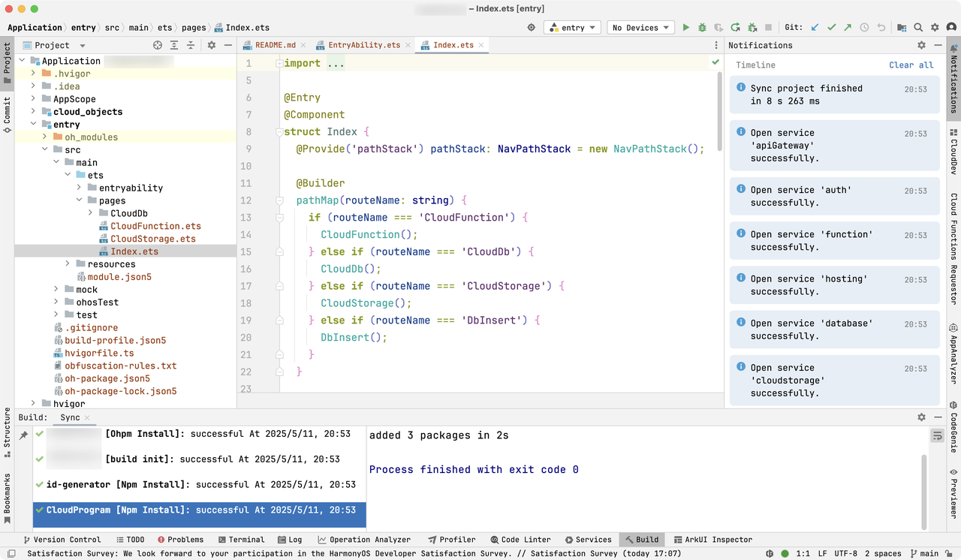Screen dimensions: 961x560
Task: Push commits with the Git green up-right arrow
Action: pyautogui.click(x=848, y=28)
